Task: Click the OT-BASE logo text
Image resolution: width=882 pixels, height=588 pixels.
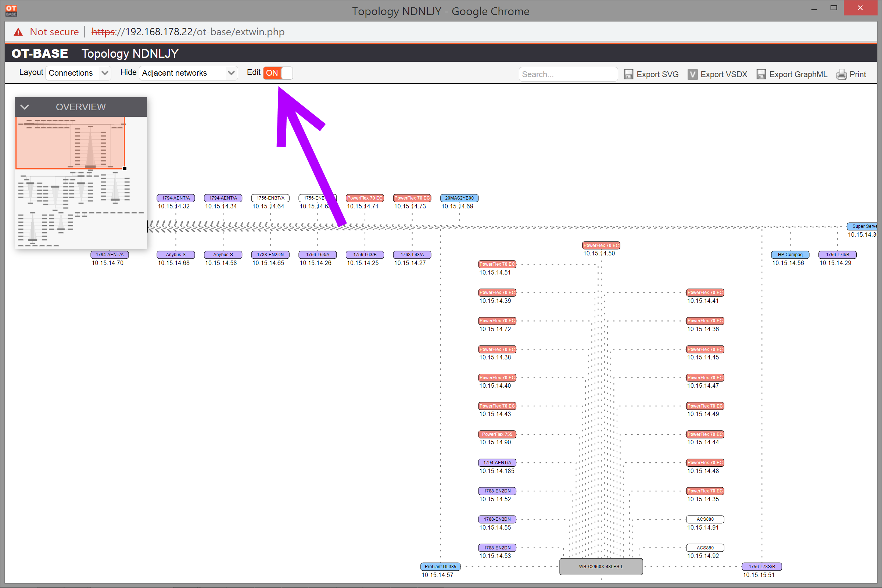Action: (40, 54)
